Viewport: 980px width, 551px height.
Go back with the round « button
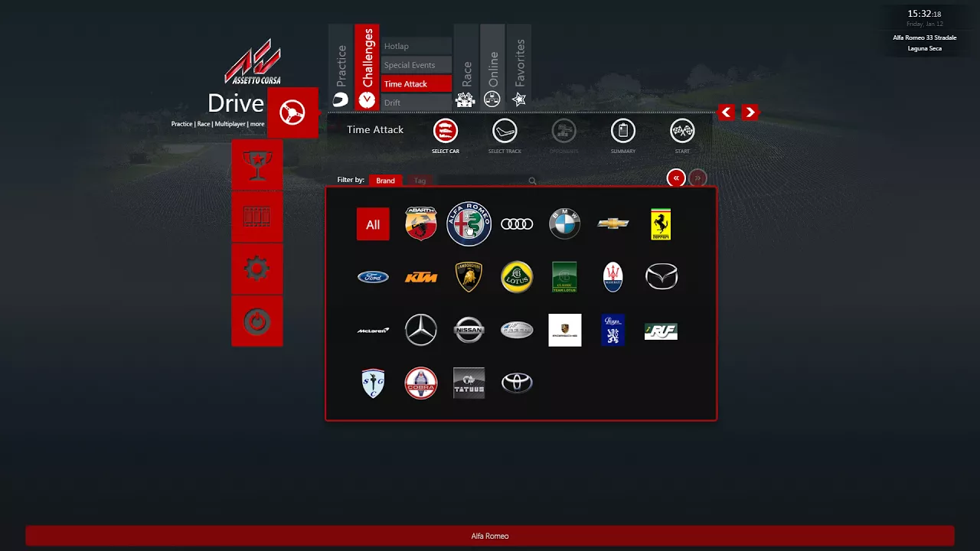tap(676, 178)
